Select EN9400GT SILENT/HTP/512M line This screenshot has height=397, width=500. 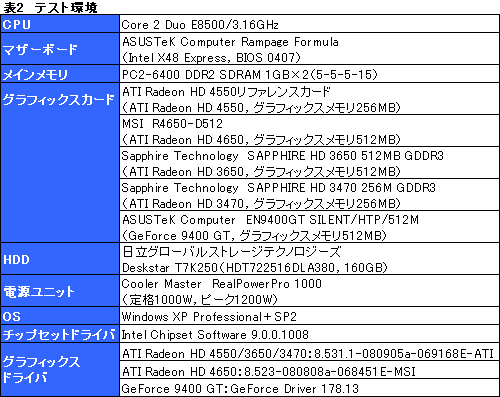pyautogui.click(x=270, y=220)
